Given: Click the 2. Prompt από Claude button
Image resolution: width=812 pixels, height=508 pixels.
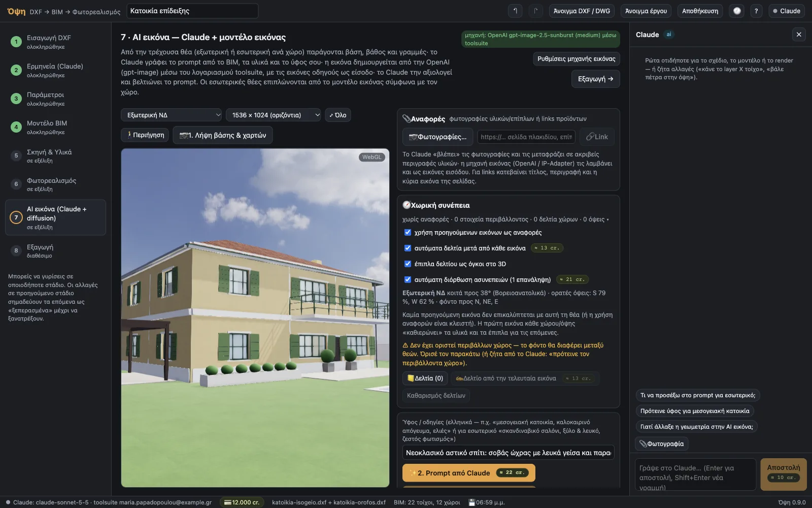Looking at the screenshot, I should pos(469,473).
